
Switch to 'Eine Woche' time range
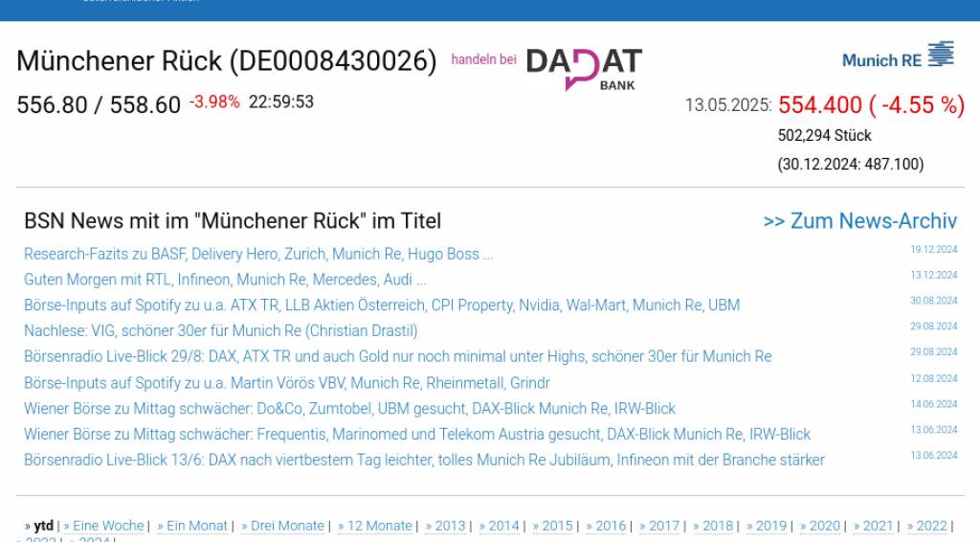(x=107, y=526)
